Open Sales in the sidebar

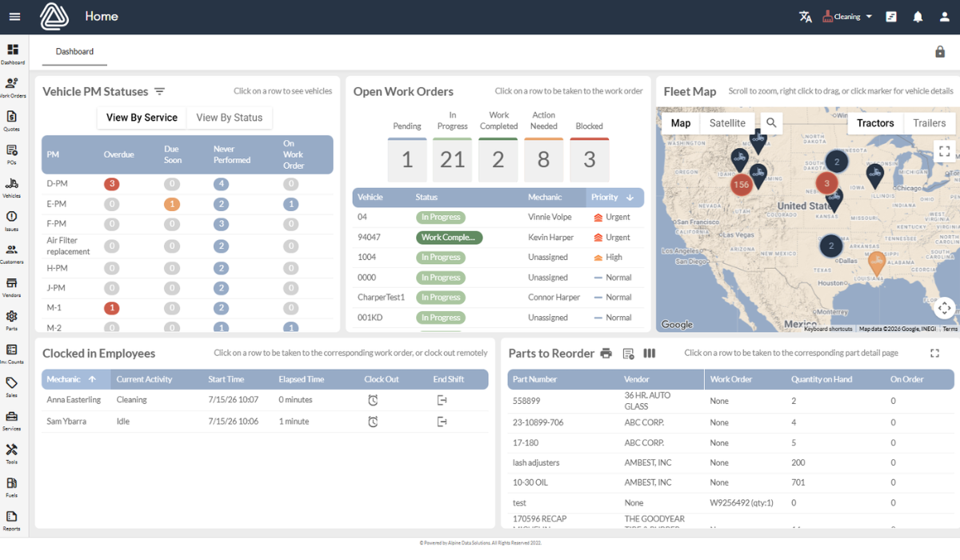pyautogui.click(x=12, y=388)
